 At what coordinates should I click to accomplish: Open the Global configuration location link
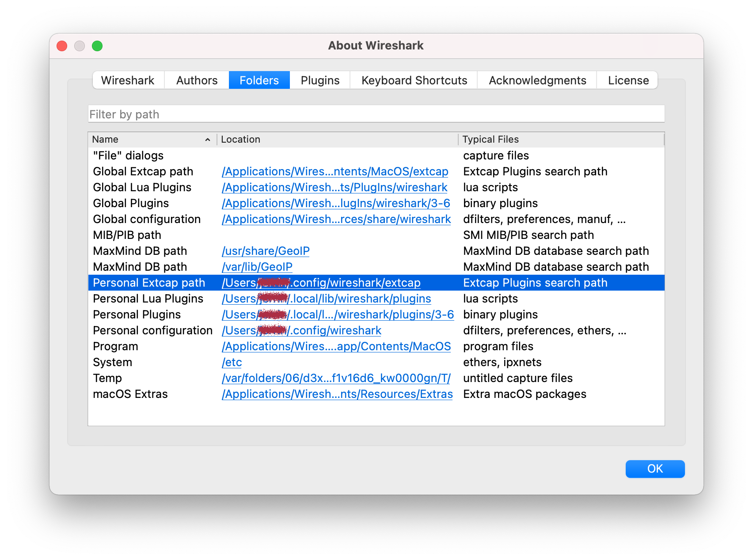336,219
